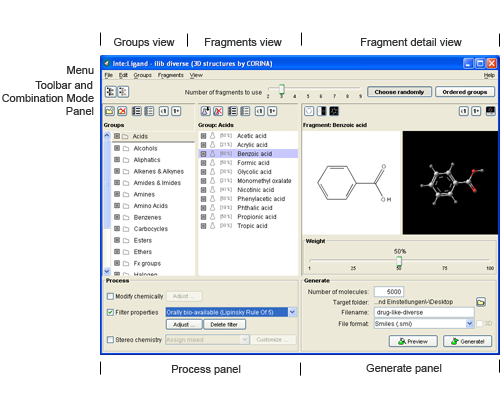Toggle the inclusion box beside Acetic acid
The height and width of the screenshot is (400, 500).
tap(203, 136)
